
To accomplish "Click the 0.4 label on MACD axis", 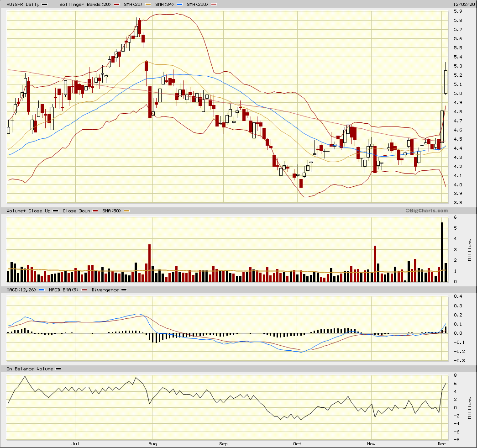I will pyautogui.click(x=458, y=296).
